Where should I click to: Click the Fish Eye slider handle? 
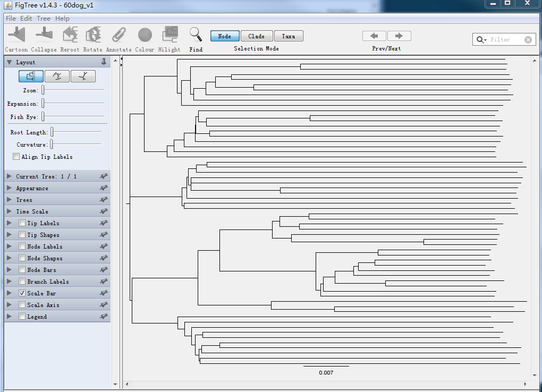(43, 116)
